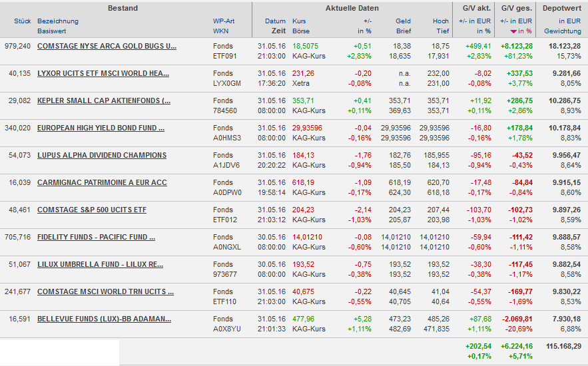
Task: Sort by WKN column header
Action: click(220, 31)
